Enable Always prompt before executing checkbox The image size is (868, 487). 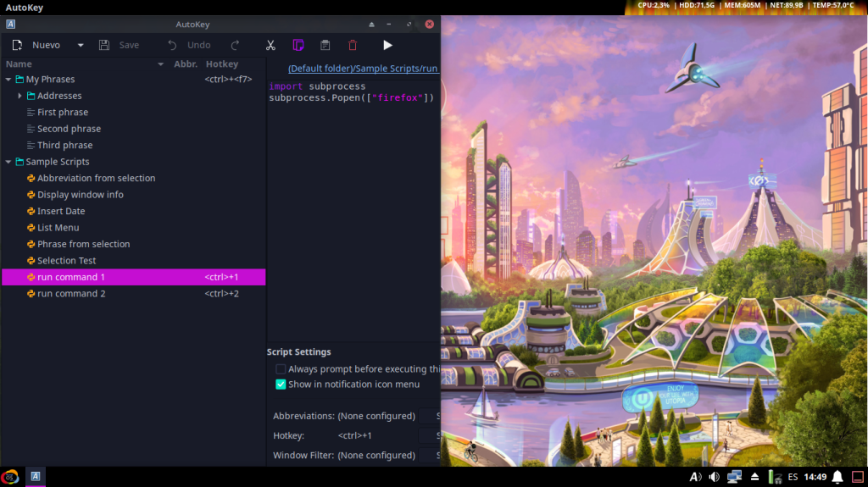pyautogui.click(x=281, y=369)
